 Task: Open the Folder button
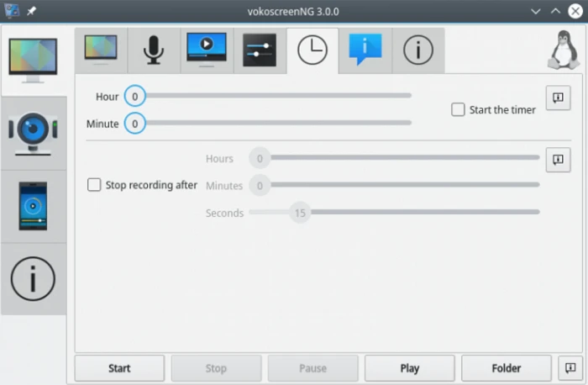[507, 368]
